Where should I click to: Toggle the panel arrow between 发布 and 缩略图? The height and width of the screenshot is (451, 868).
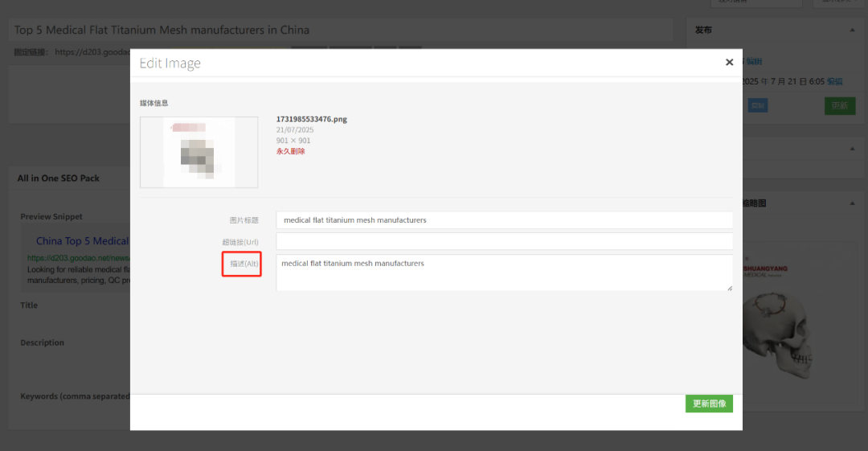click(x=853, y=149)
